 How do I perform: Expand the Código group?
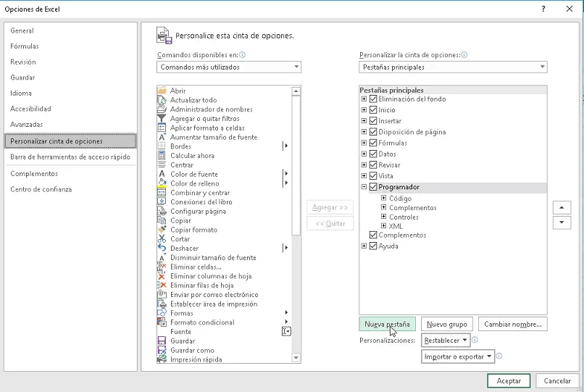(383, 198)
